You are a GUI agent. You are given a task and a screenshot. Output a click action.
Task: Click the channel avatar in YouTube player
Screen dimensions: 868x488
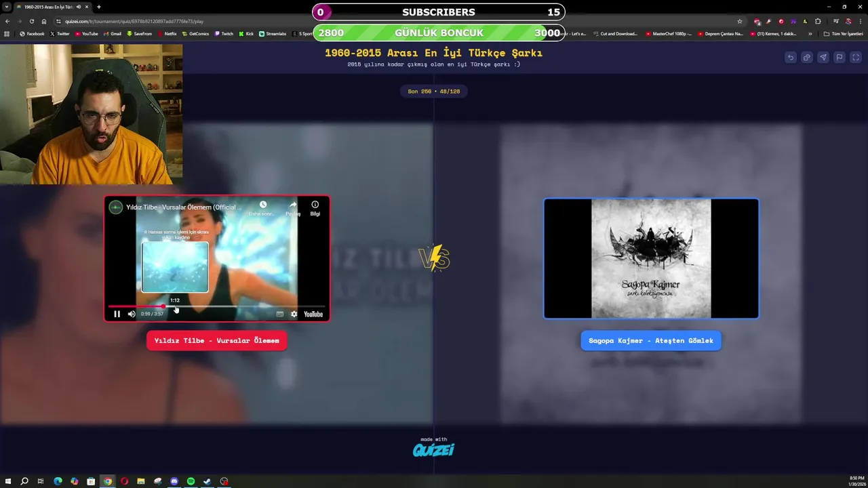116,207
